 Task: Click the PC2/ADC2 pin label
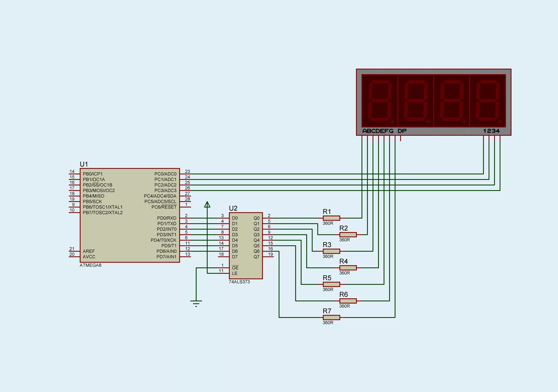(x=166, y=185)
